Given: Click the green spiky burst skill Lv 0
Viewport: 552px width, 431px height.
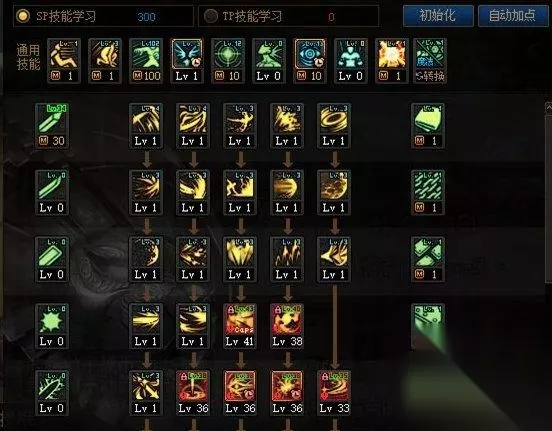Looking at the screenshot, I should tap(52, 326).
